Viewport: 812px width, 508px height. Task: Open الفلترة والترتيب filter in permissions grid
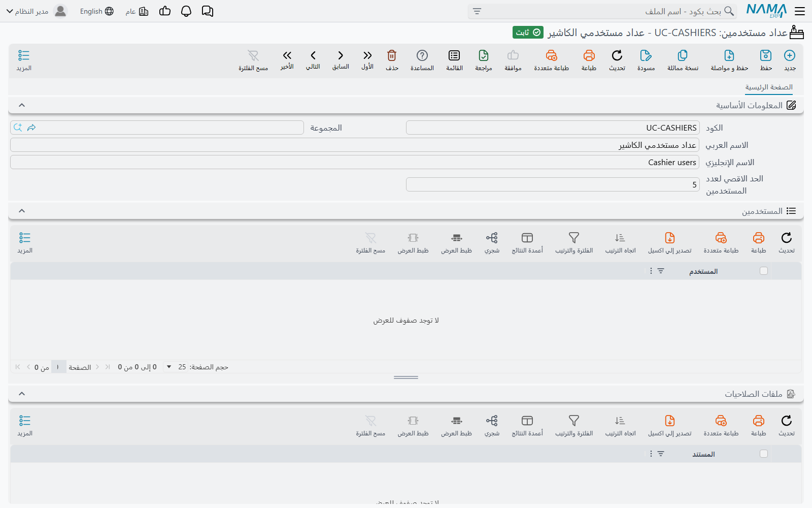[574, 426]
